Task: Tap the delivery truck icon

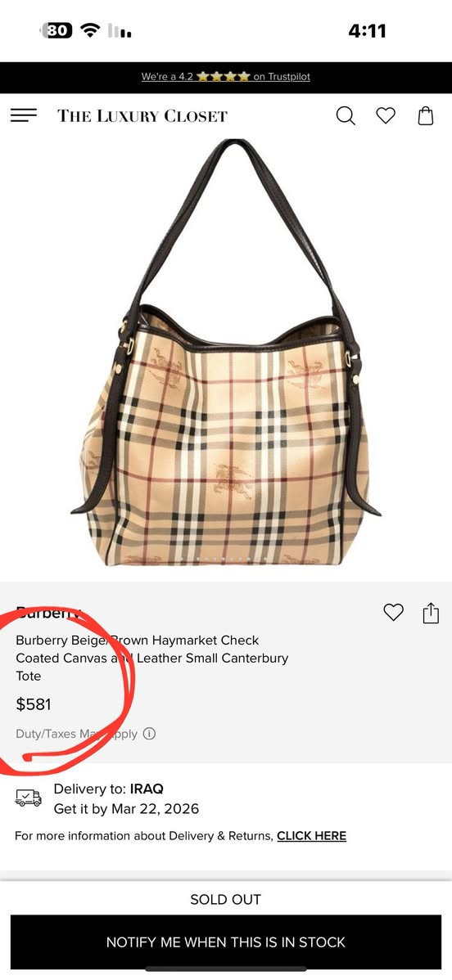Action: 28,798
